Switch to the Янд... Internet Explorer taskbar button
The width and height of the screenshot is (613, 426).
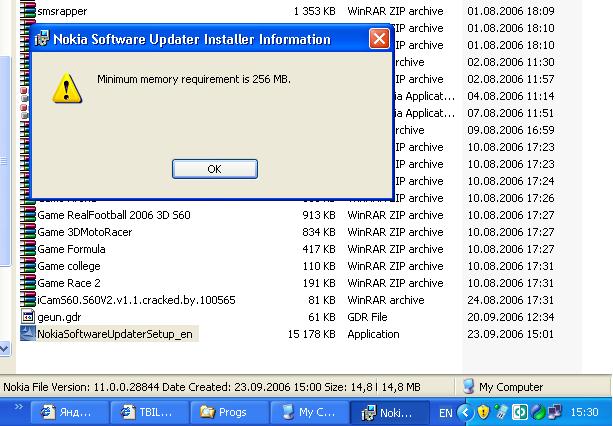70,412
